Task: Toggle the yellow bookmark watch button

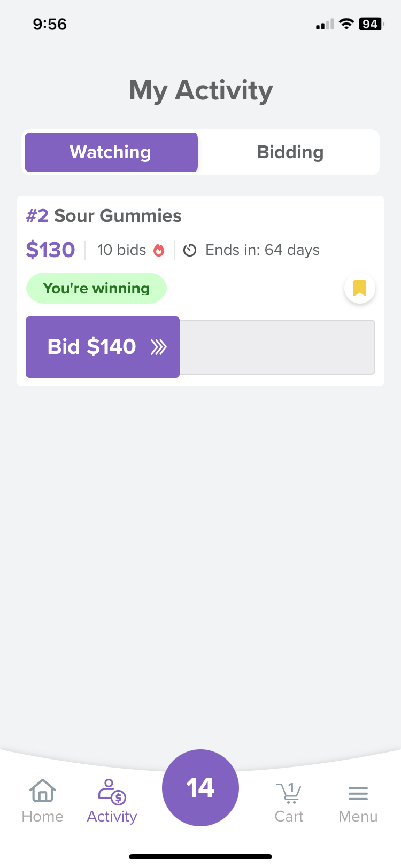Action: [x=360, y=288]
